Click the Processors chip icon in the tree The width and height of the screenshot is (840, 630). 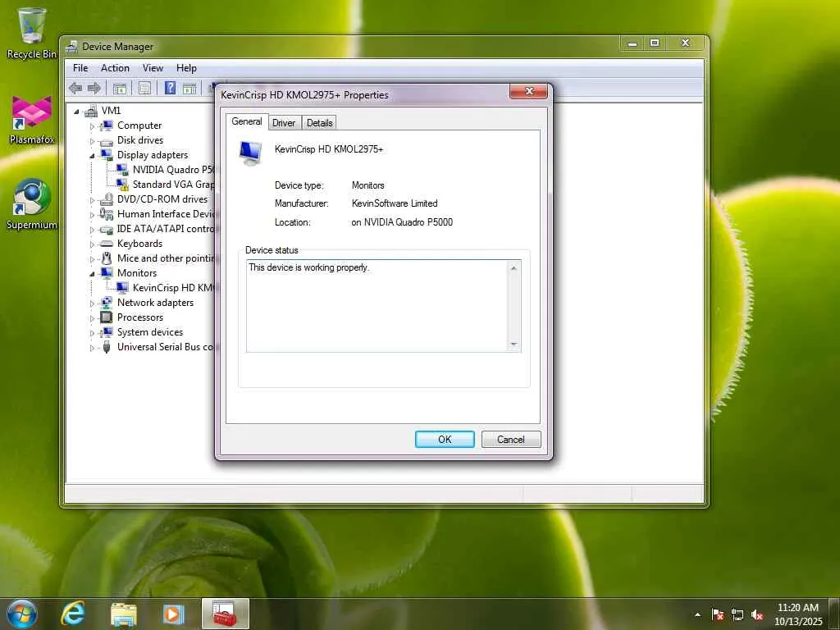click(x=107, y=317)
